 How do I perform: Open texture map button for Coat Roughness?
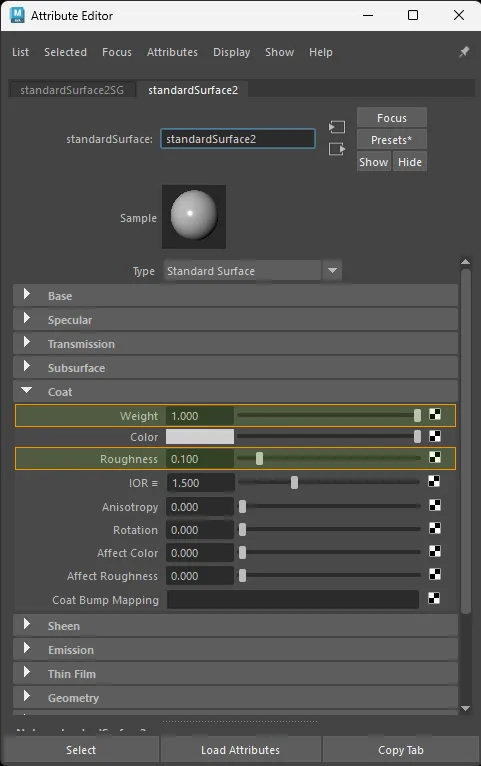tap(435, 457)
